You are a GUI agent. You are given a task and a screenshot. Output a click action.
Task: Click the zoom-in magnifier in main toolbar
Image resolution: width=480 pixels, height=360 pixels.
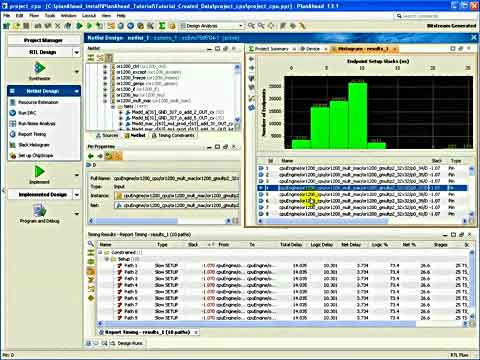(251, 26)
